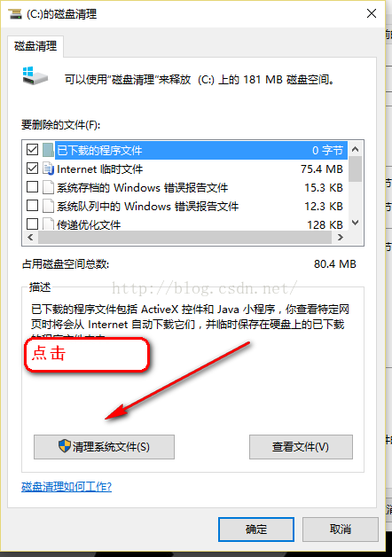Viewport: 392px width, 557px height.
Task: Click the 取消 button
Action: click(x=341, y=530)
